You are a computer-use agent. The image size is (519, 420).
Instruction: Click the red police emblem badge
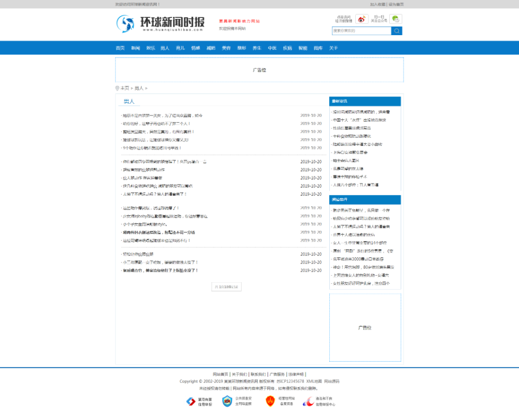[x=270, y=401]
